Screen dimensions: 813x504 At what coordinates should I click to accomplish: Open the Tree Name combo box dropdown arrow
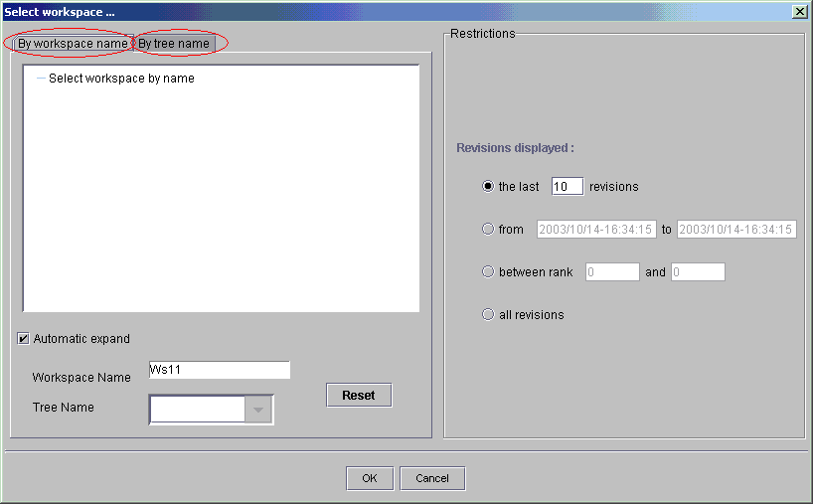[x=258, y=410]
